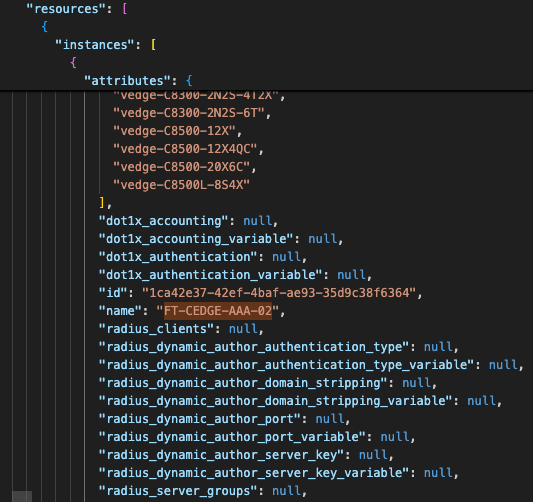Image resolution: width=533 pixels, height=502 pixels.
Task: Click the yellow opening bracket after "instances"
Action: click(154, 45)
